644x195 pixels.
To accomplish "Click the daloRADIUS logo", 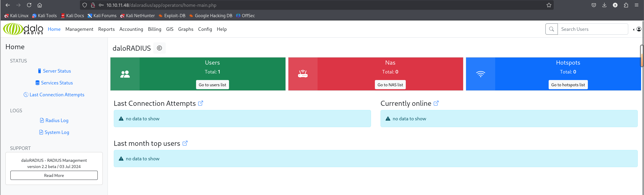I will tap(23, 29).
